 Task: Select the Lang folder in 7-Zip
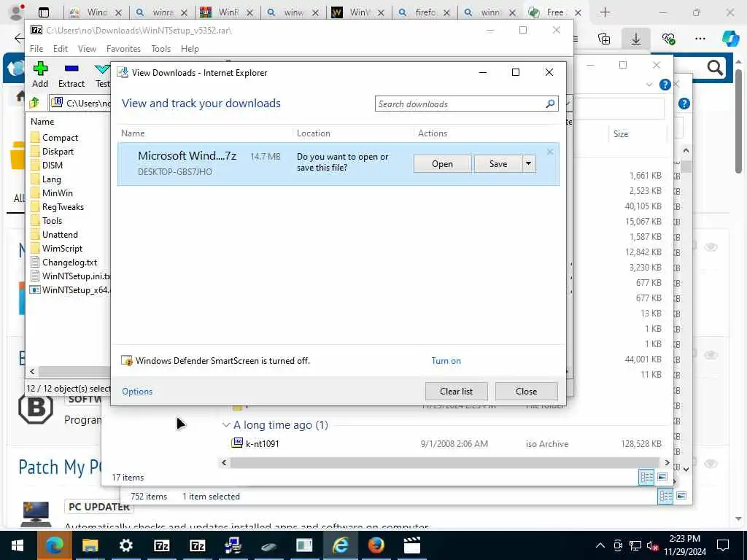tap(52, 179)
